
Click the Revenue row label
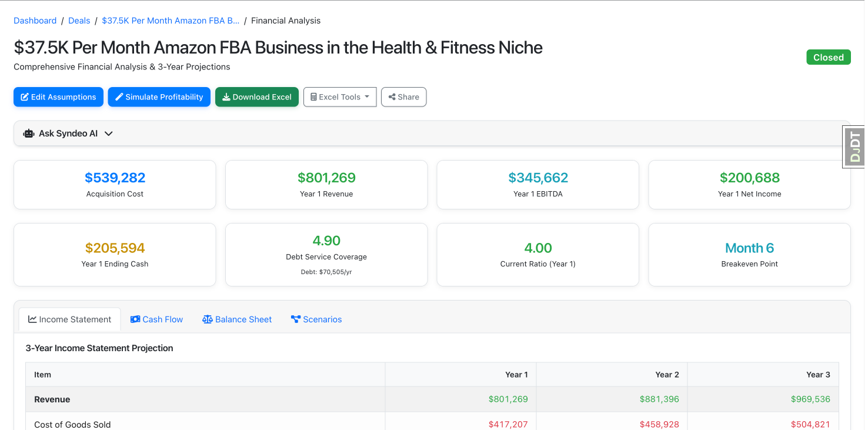[52, 399]
